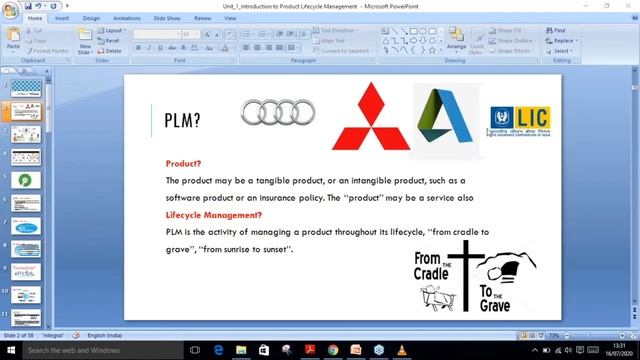This screenshot has width=640, height=360.
Task: Center the text alignment
Action: [x=257, y=48]
